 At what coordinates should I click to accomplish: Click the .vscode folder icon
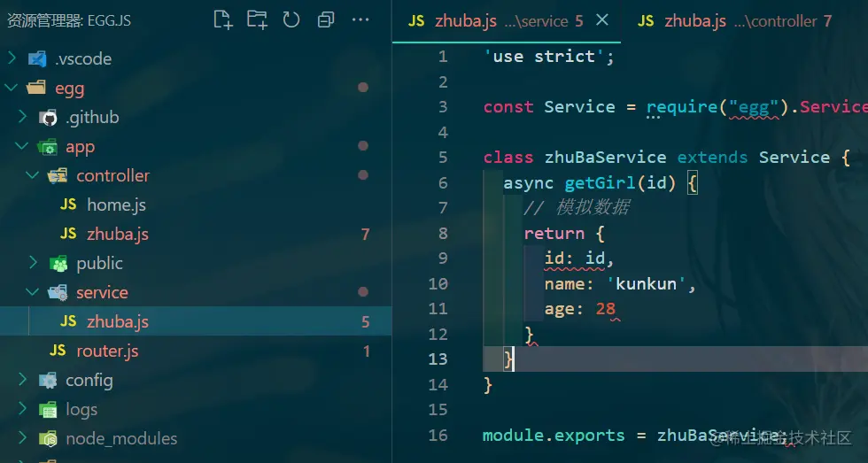pyautogui.click(x=37, y=58)
